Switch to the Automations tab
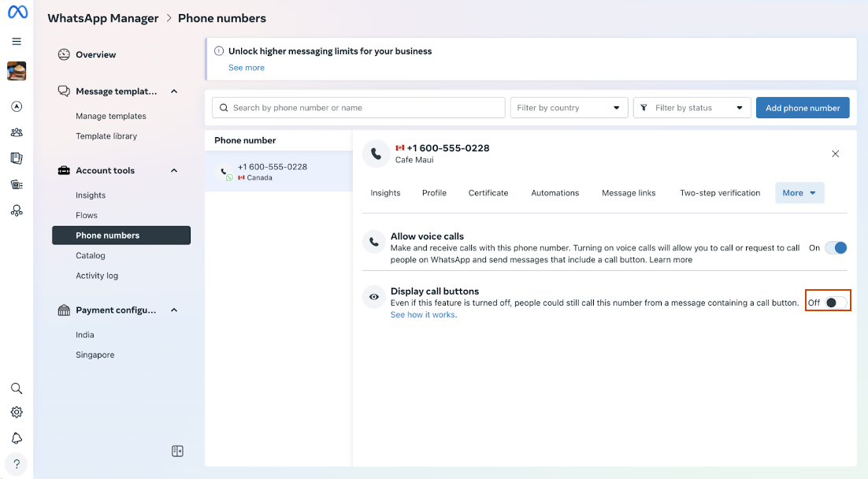 pos(555,193)
